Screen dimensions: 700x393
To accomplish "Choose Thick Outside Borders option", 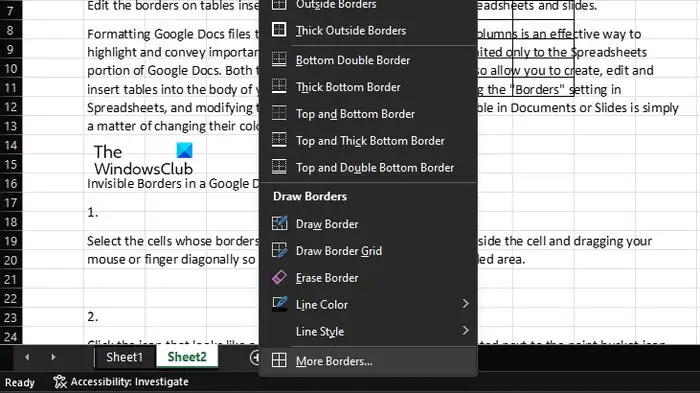I will (368, 30).
